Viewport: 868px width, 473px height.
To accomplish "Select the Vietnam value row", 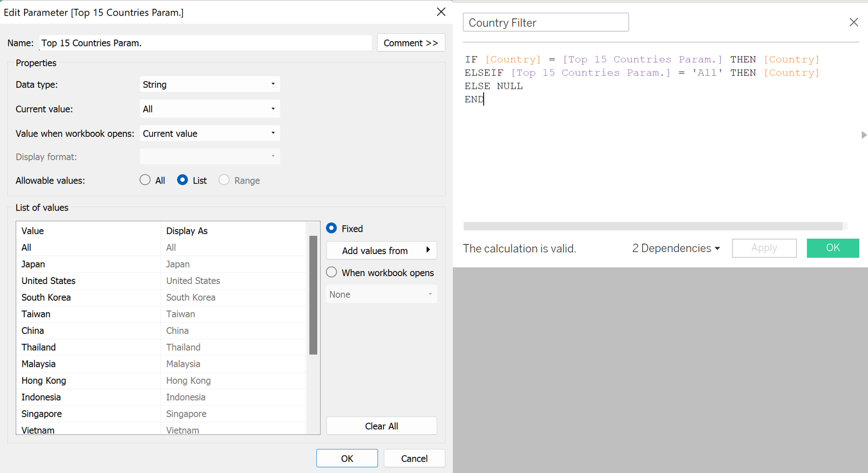I will (x=161, y=429).
